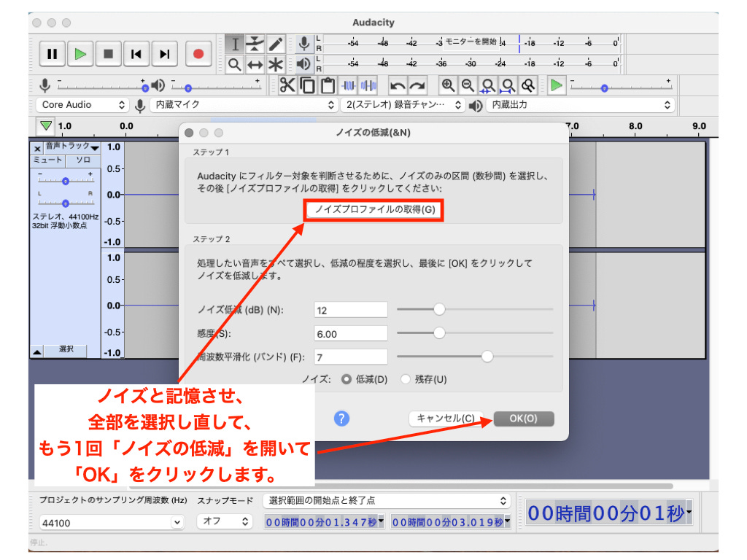
Task: Click the OK(O) button
Action: coord(524,419)
